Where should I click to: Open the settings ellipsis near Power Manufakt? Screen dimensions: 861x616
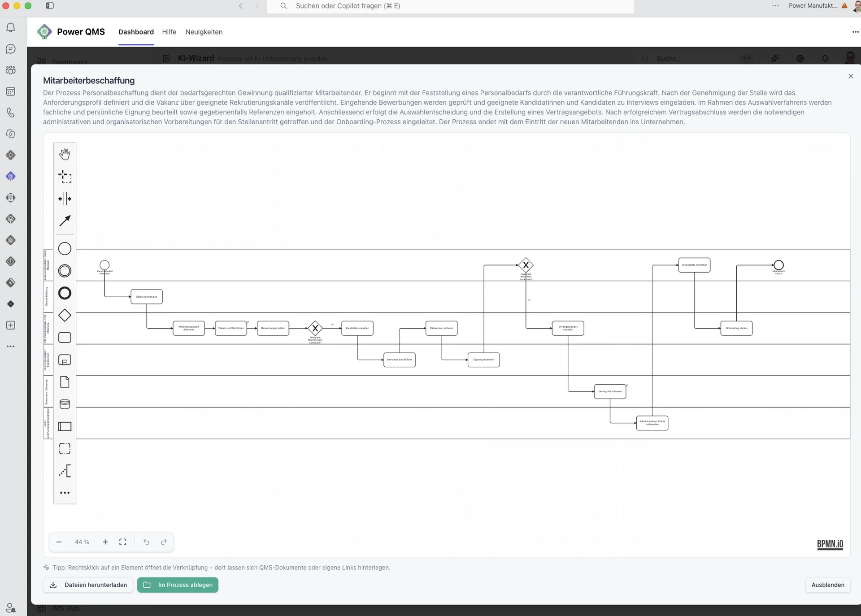(775, 6)
